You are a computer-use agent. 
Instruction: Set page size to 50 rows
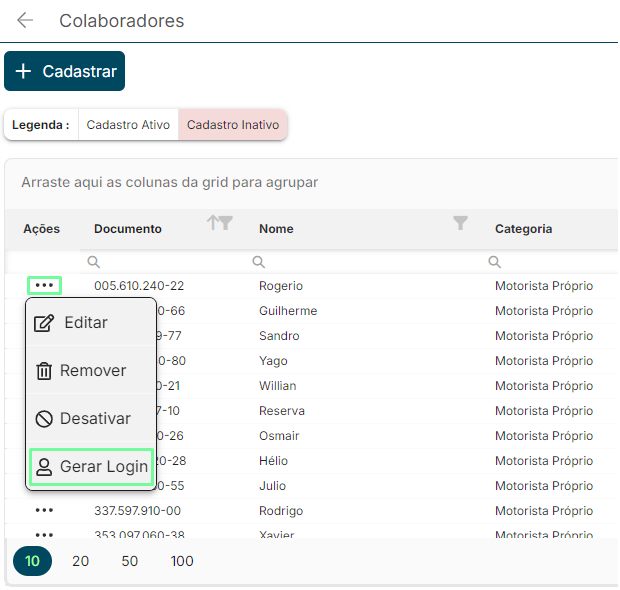click(130, 561)
